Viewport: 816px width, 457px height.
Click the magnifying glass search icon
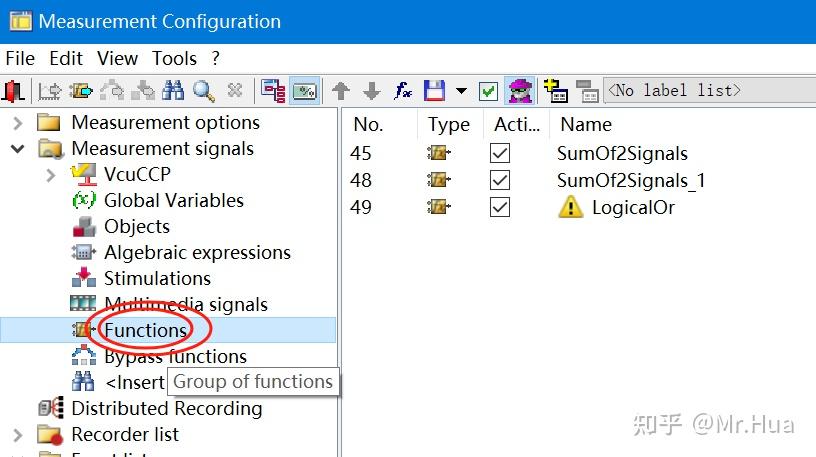coord(203,91)
